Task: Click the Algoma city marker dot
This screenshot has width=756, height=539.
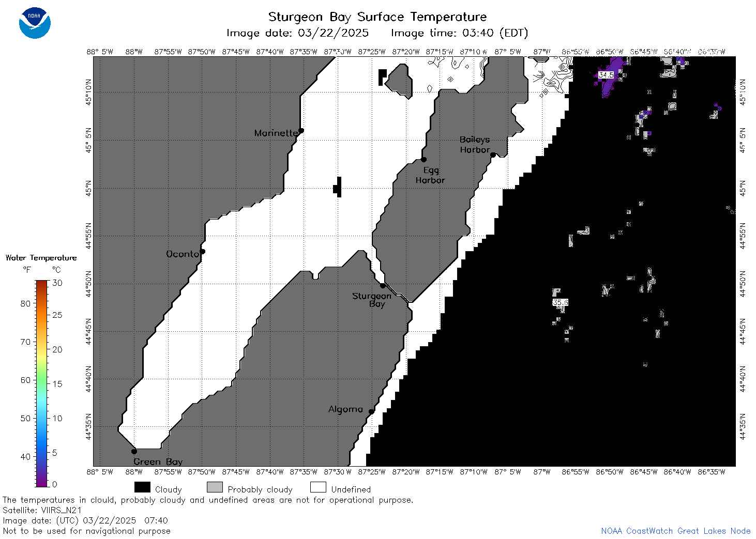Action: (371, 411)
